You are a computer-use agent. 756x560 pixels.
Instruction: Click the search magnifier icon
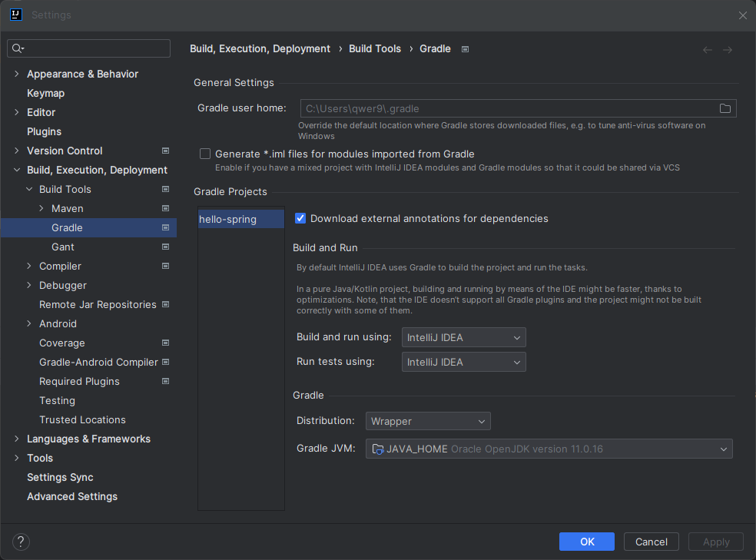pos(18,48)
